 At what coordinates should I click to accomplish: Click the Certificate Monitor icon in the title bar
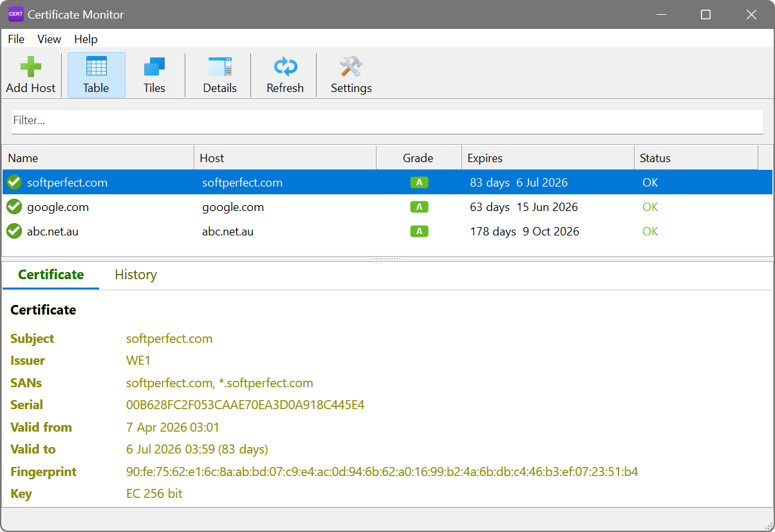15,14
